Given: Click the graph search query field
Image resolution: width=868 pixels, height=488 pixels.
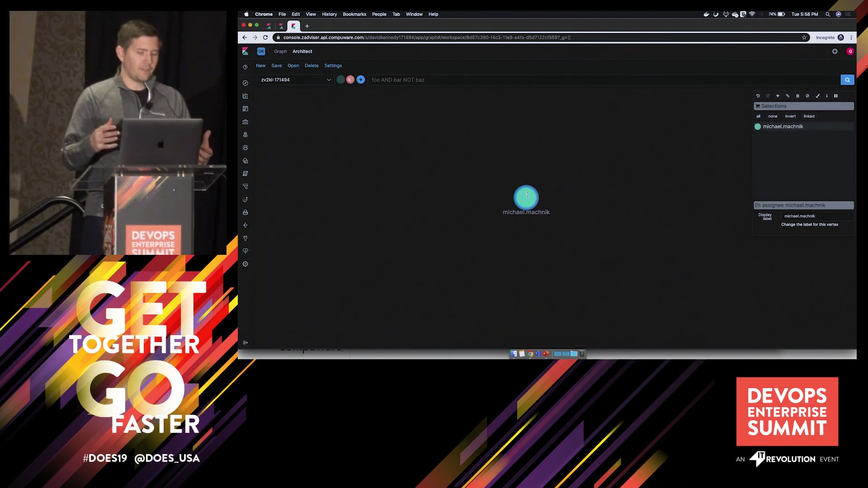Looking at the screenshot, I should 604,80.
